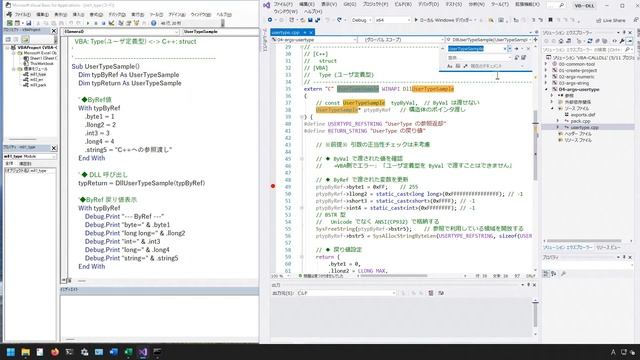Toggle Preview Selected Items in Solution Explorer

pyautogui.click(x=630, y=41)
